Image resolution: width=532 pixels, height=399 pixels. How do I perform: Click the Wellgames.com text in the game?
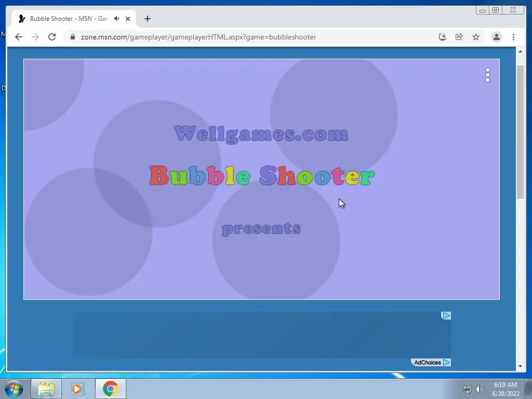coord(261,134)
